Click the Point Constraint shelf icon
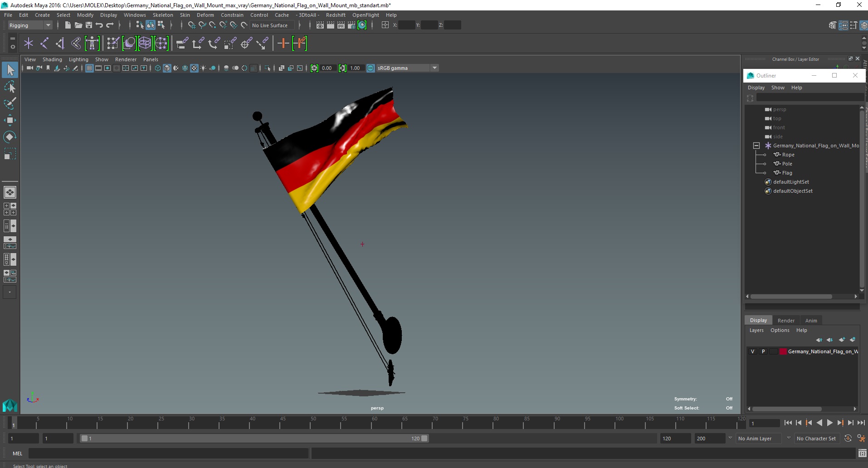The image size is (868, 468). [198, 44]
